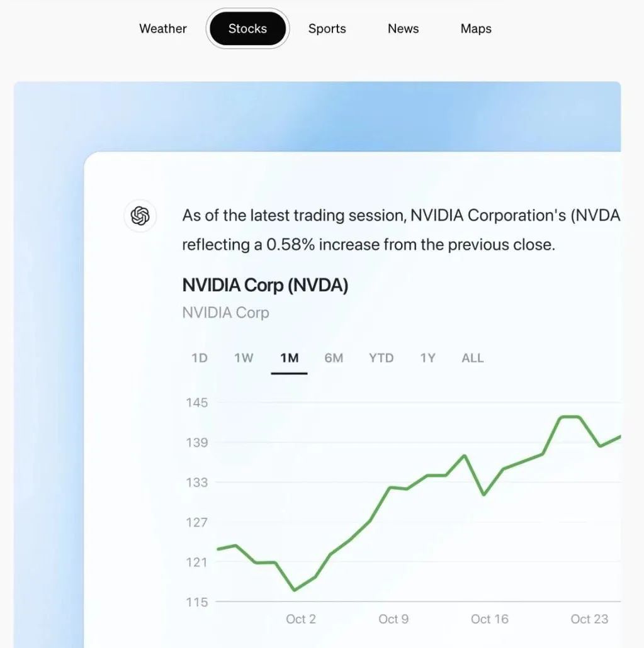Open the Weather tab
Viewport: 644px width, 648px height.
tap(163, 28)
